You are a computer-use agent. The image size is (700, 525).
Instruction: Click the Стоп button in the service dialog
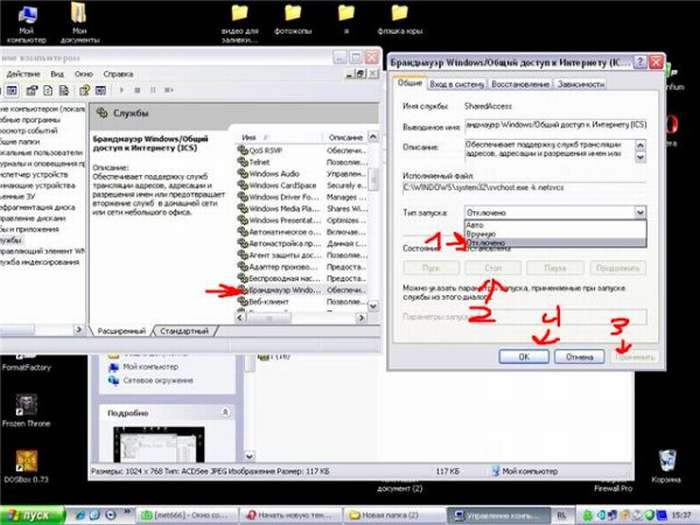click(493, 268)
